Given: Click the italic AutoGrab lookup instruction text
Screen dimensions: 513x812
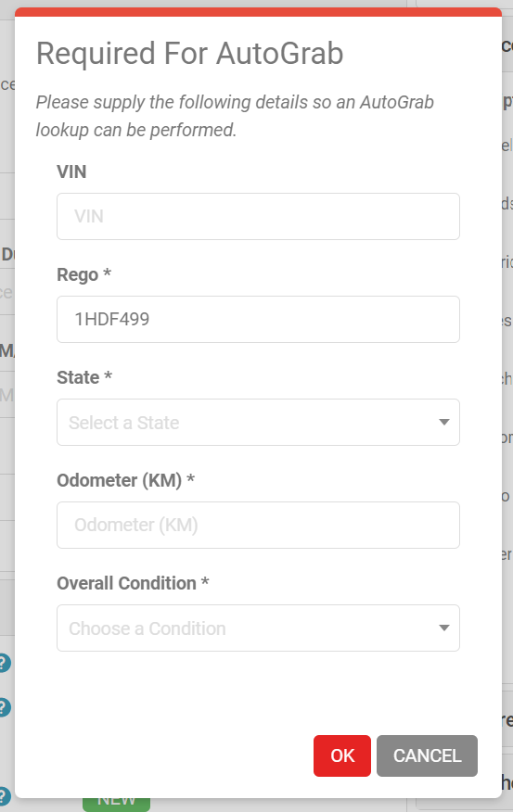Looking at the screenshot, I should click(x=235, y=116).
